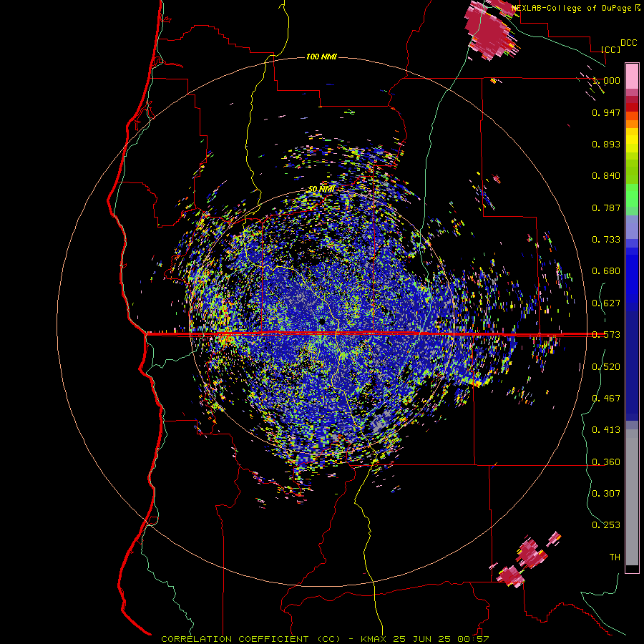Click the 100 NMI range ring label

[321, 57]
